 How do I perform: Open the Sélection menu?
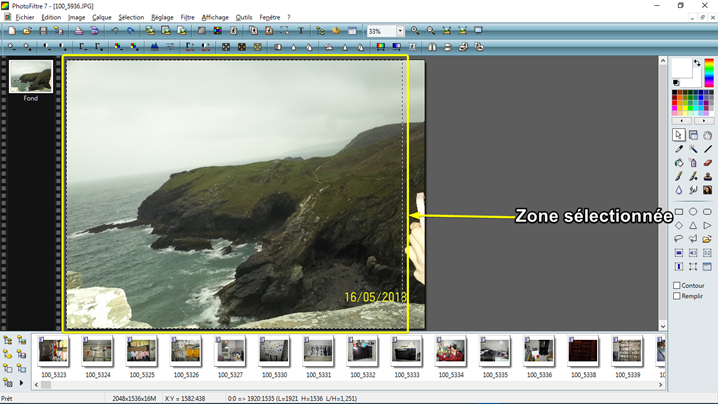(131, 17)
